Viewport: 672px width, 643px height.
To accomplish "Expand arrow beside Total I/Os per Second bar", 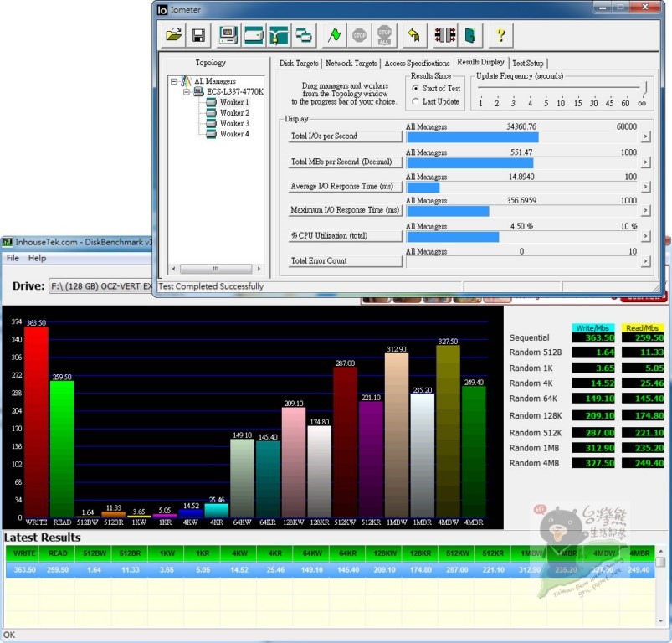I will [645, 137].
